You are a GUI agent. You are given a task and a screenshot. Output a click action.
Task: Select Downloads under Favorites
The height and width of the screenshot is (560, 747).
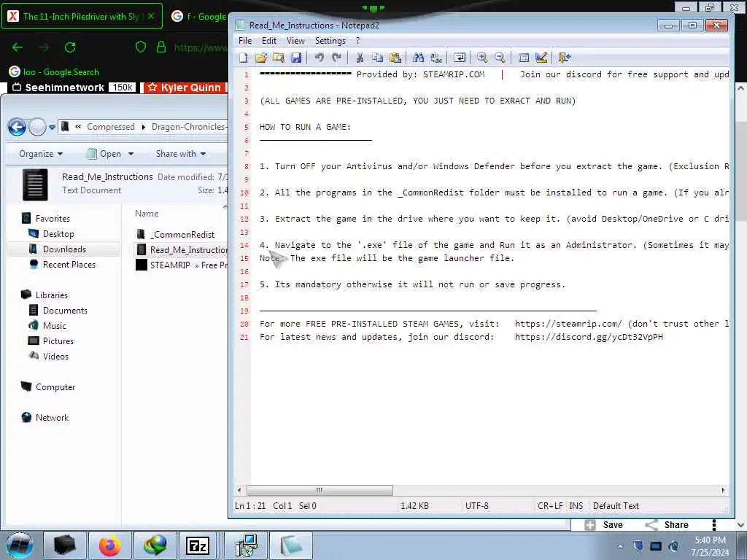click(x=64, y=249)
